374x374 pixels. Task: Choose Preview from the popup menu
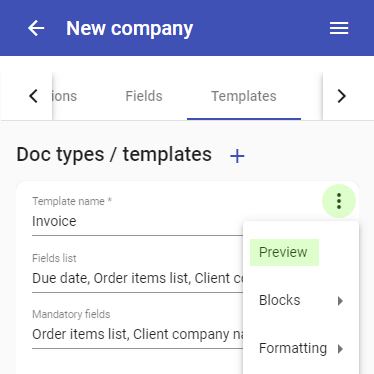pos(284,252)
